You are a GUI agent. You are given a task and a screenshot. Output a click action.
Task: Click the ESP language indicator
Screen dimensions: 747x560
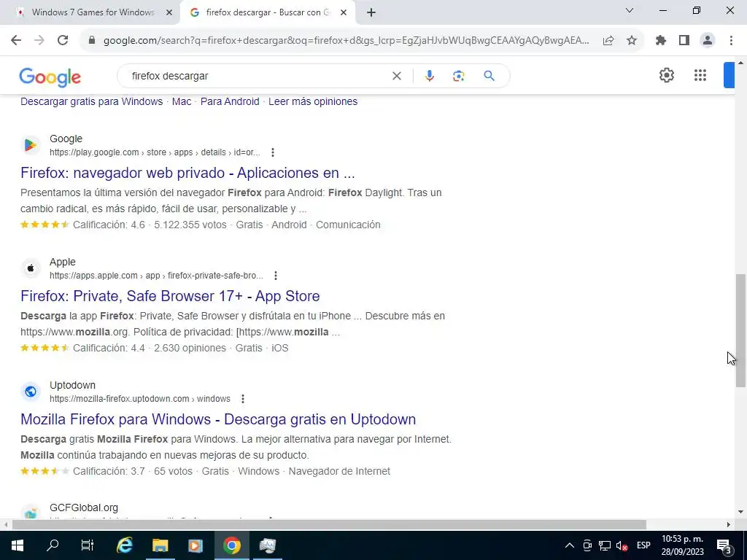coord(643,545)
